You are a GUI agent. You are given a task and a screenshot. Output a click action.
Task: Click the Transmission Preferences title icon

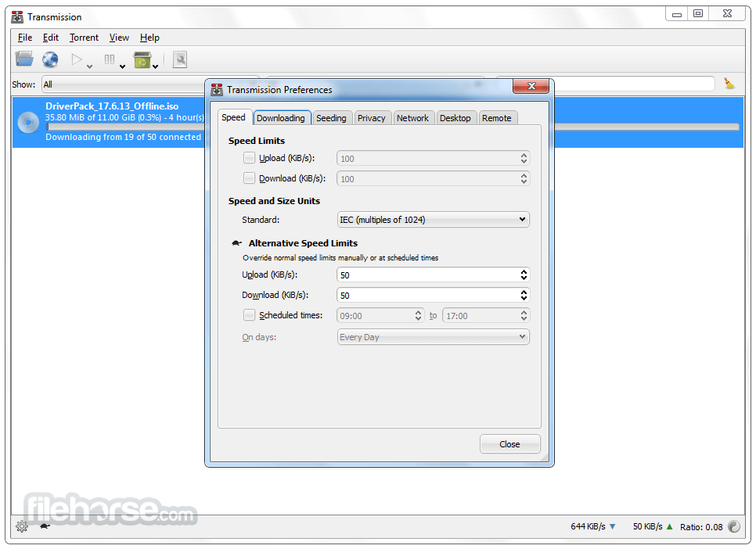click(x=217, y=90)
